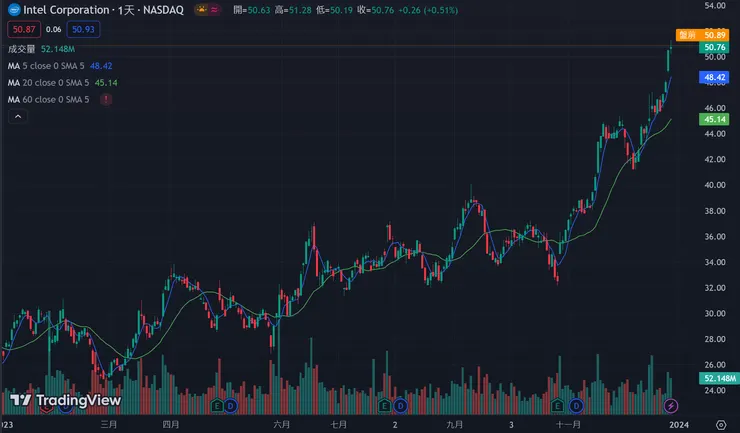The width and height of the screenshot is (740, 433).
Task: Click the 六月 label on time axis
Action: [282, 425]
